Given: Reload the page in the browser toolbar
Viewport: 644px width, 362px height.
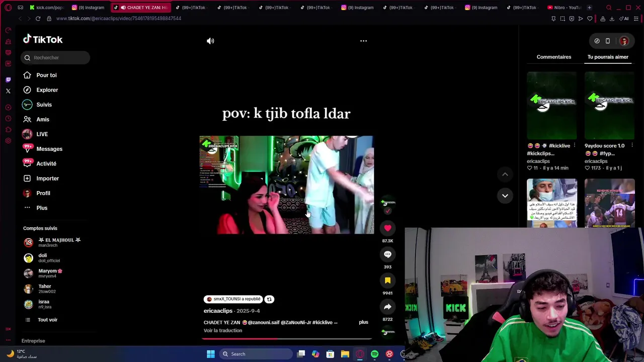Looking at the screenshot, I should pyautogui.click(x=38, y=19).
